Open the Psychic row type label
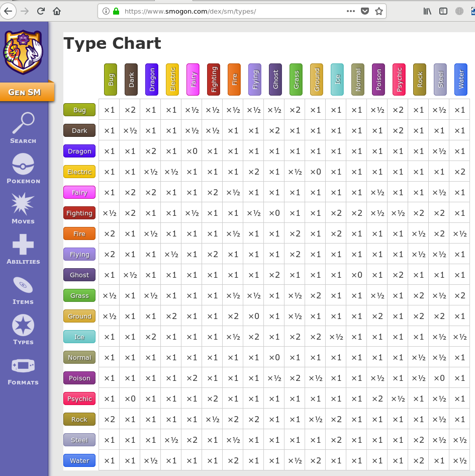 point(79,399)
